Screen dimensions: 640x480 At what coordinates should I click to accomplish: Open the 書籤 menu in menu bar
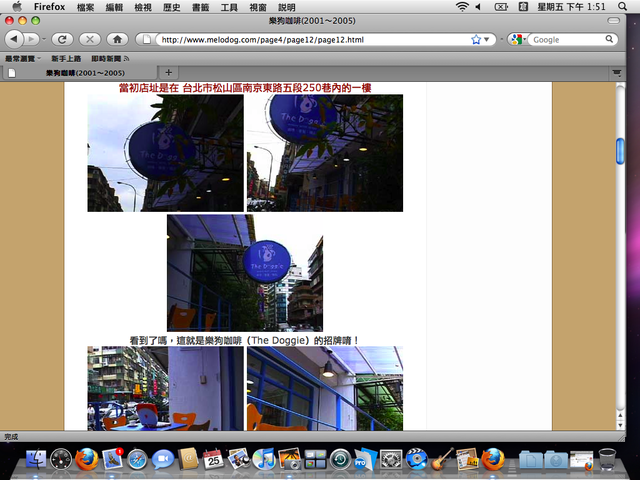pyautogui.click(x=200, y=7)
